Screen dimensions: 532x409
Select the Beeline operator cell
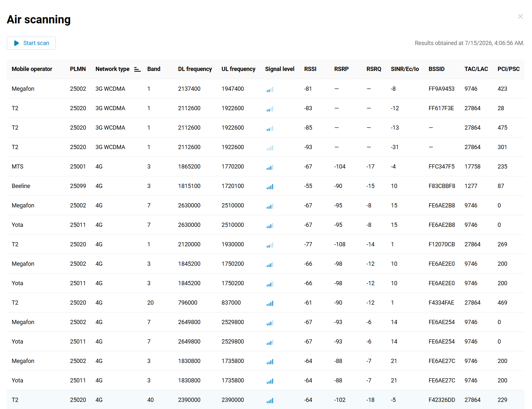coord(21,186)
